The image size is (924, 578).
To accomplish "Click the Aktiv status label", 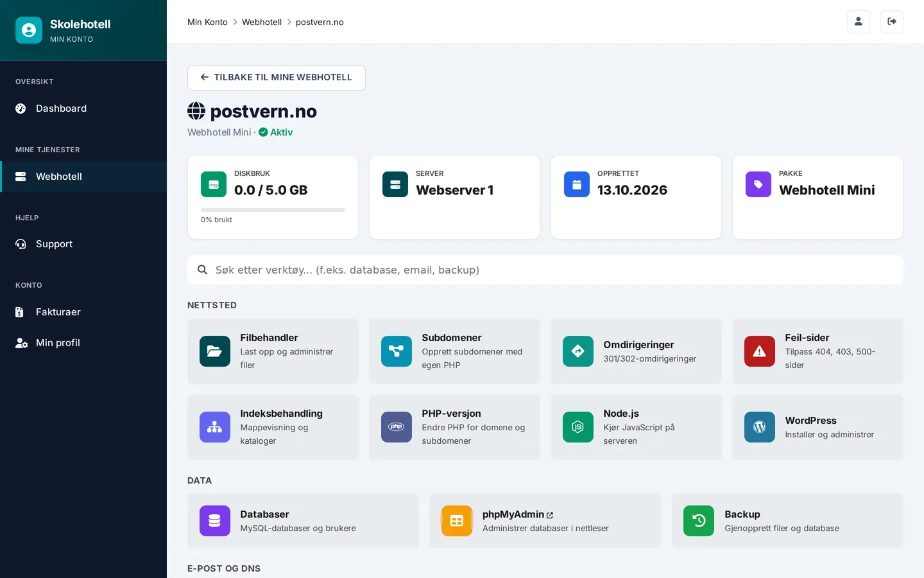I will click(276, 132).
